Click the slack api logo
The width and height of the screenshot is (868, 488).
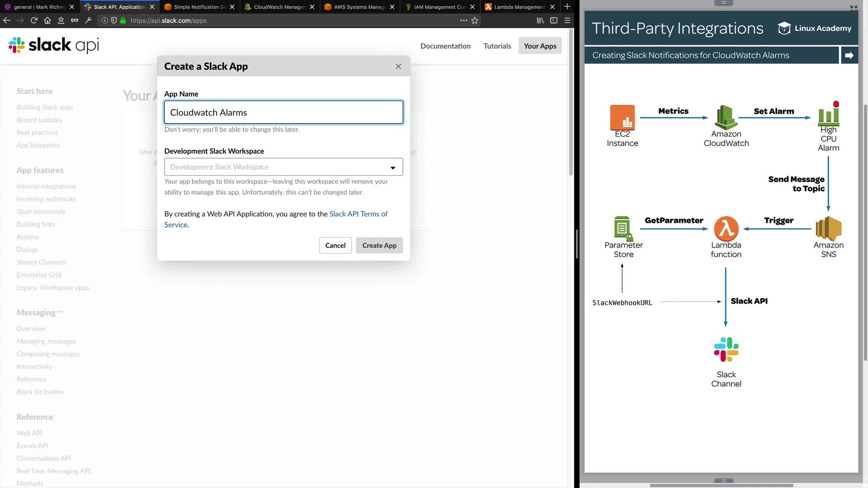click(53, 45)
